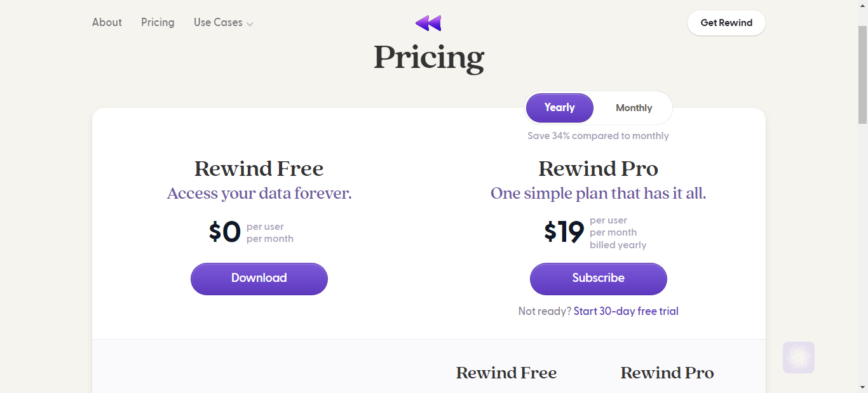The image size is (868, 393).
Task: Start the 30-day free trial
Action: coord(626,311)
